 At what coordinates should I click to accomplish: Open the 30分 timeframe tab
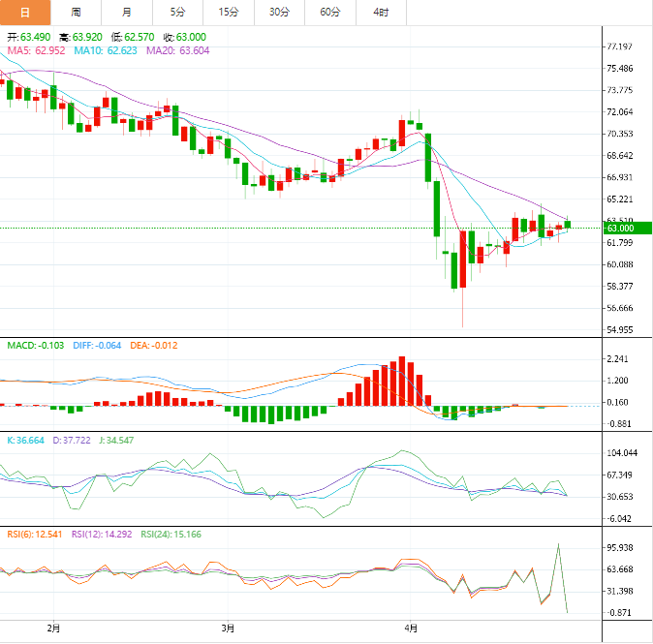pos(279,12)
